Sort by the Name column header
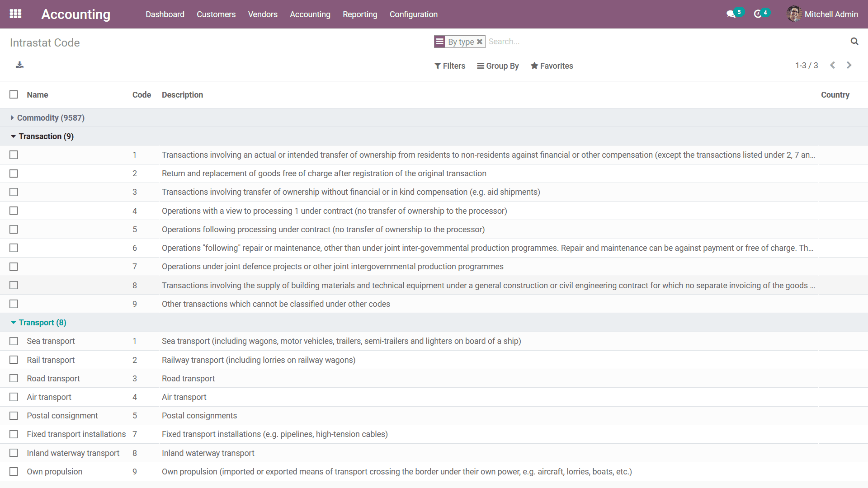Screen dimensions: 868x488 (38, 95)
